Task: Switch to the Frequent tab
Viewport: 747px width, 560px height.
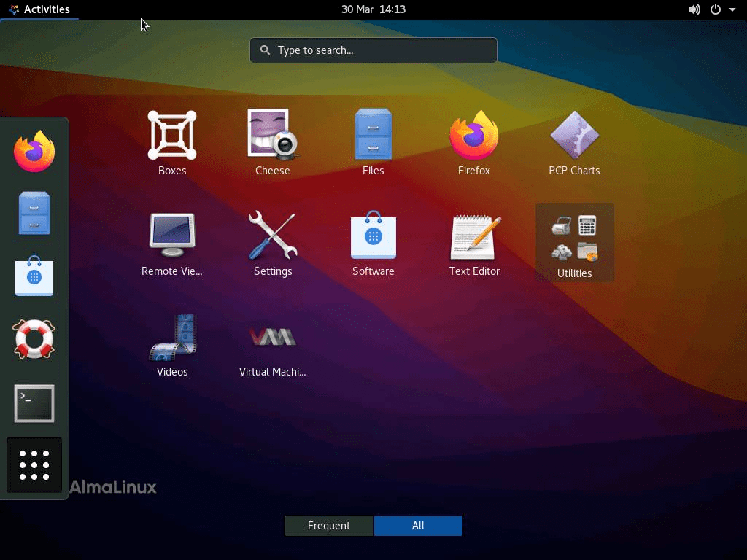Action: coord(329,526)
